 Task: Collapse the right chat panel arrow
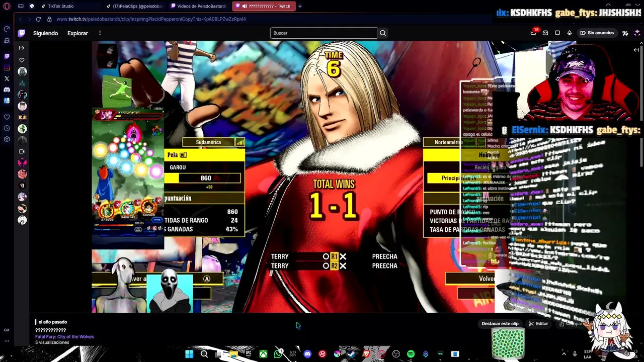point(636,49)
